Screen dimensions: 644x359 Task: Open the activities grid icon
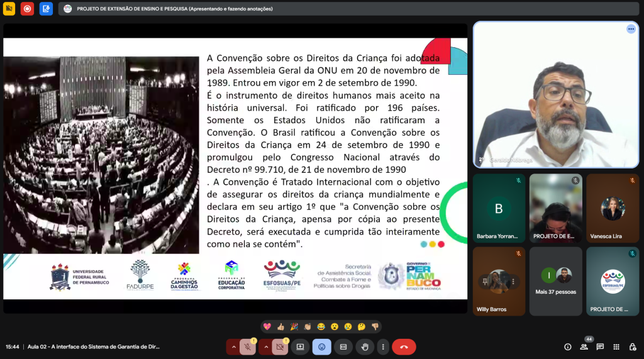[616, 346]
